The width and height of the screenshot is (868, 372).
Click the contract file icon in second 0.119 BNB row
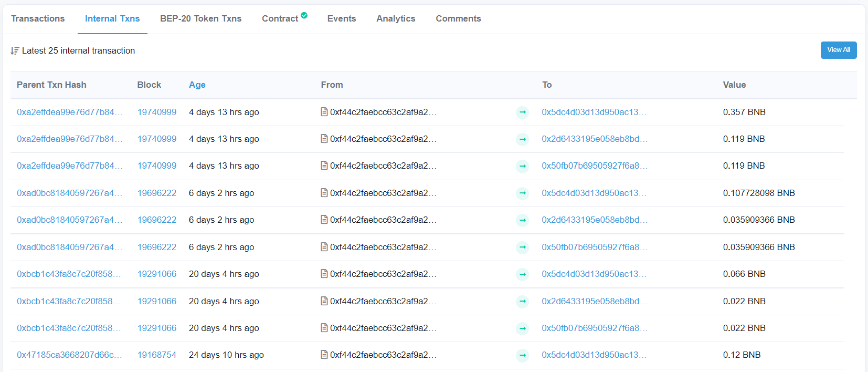[324, 166]
